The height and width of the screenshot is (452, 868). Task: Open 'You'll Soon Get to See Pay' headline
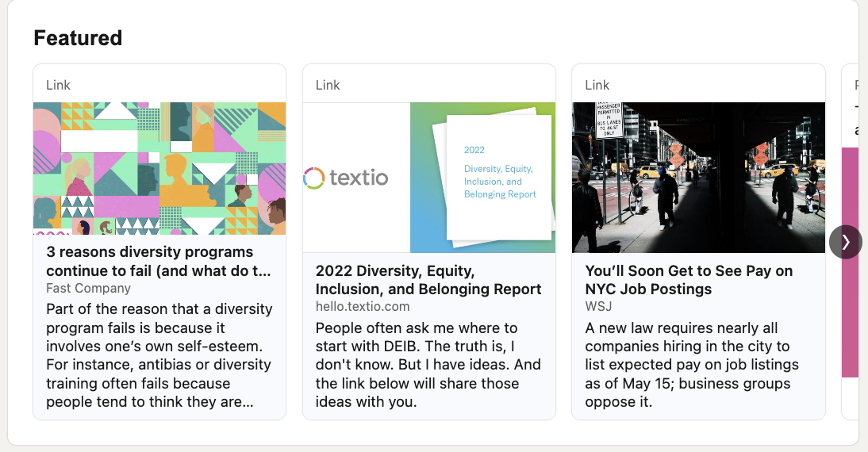coord(689,280)
